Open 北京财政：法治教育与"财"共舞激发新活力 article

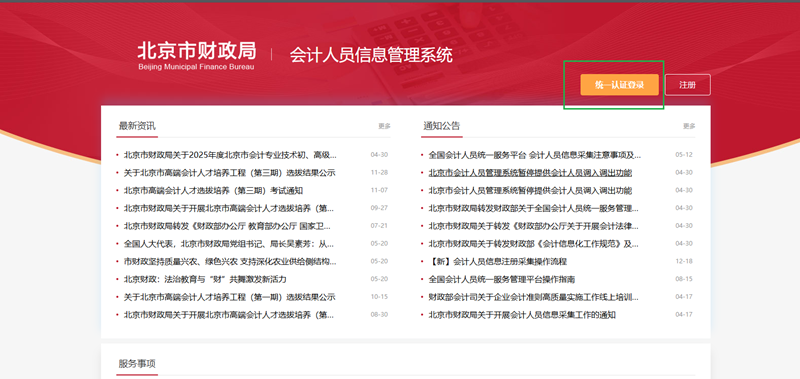pyautogui.click(x=205, y=280)
